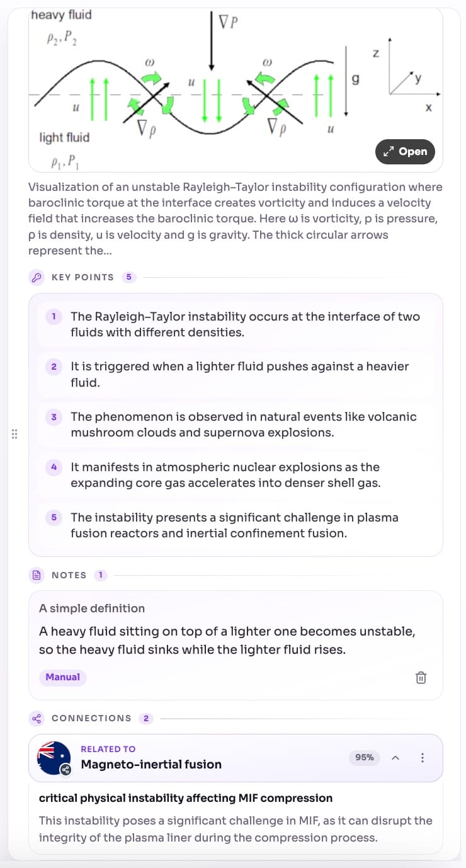The image size is (466, 868).
Task: Click the Magneto-inertial fusion flag thumbnail
Action: 54,758
